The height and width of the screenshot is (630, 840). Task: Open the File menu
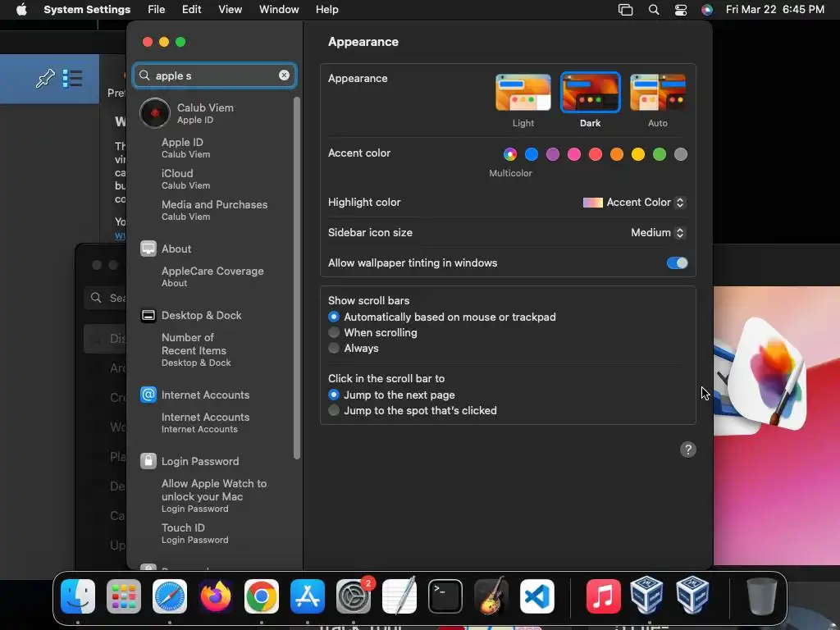coord(157,9)
